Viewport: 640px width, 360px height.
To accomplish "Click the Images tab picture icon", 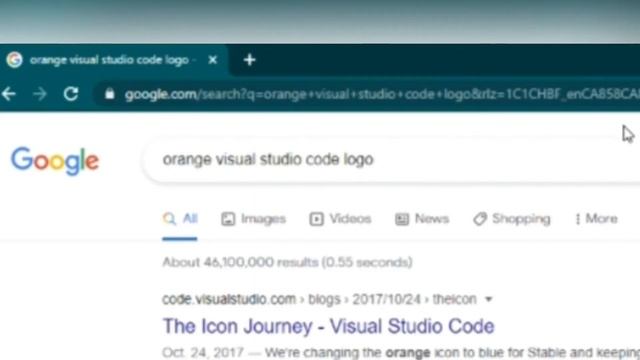I will (228, 219).
